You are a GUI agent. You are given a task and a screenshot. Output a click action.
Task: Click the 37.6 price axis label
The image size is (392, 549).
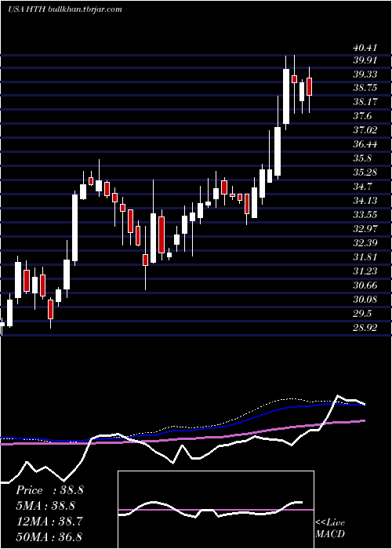pyautogui.click(x=362, y=116)
